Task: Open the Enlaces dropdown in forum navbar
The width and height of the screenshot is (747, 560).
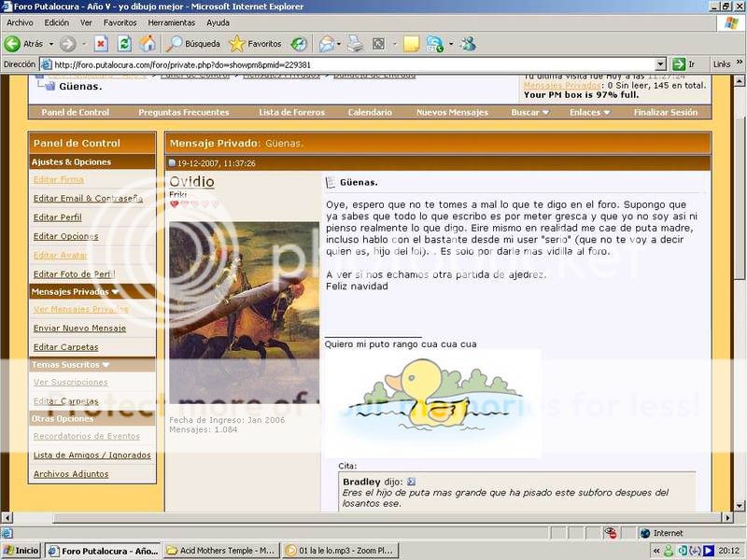Action: 590,112
